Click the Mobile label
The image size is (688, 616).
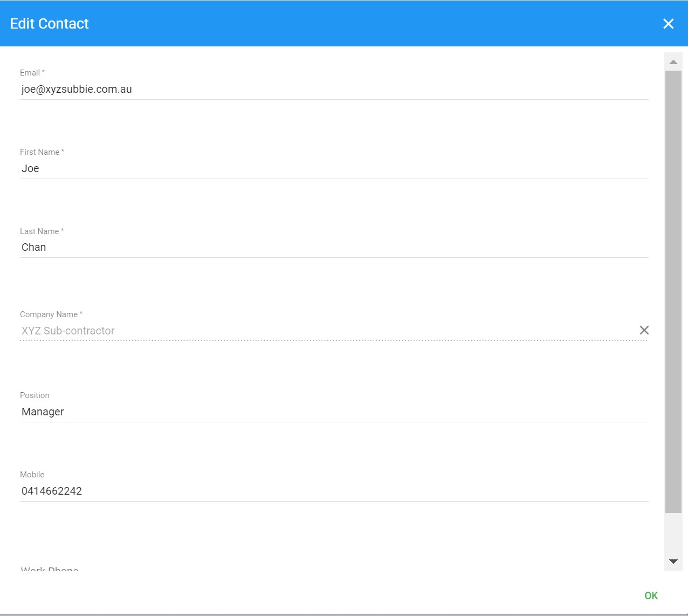(32, 475)
